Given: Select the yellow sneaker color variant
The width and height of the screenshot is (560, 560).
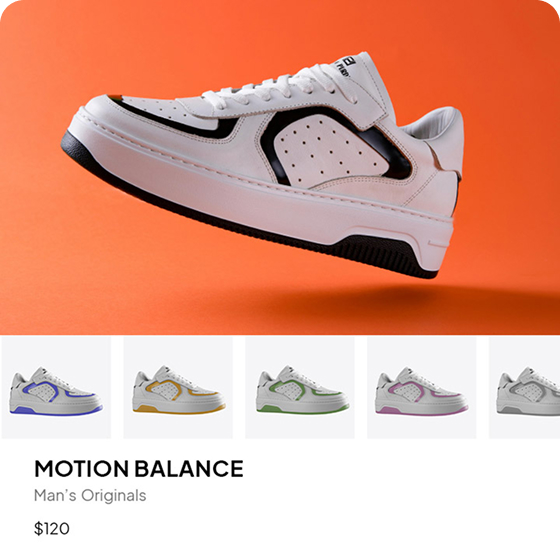Looking at the screenshot, I should [178, 387].
